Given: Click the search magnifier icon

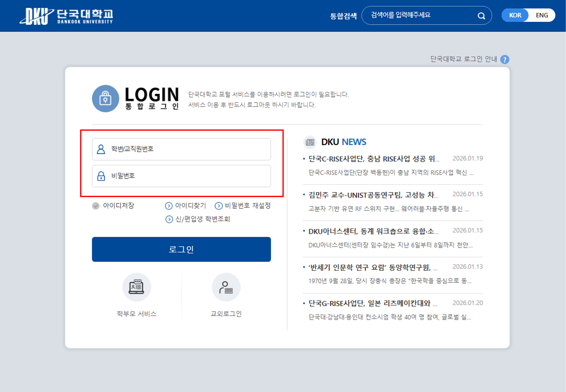Looking at the screenshot, I should click(481, 16).
